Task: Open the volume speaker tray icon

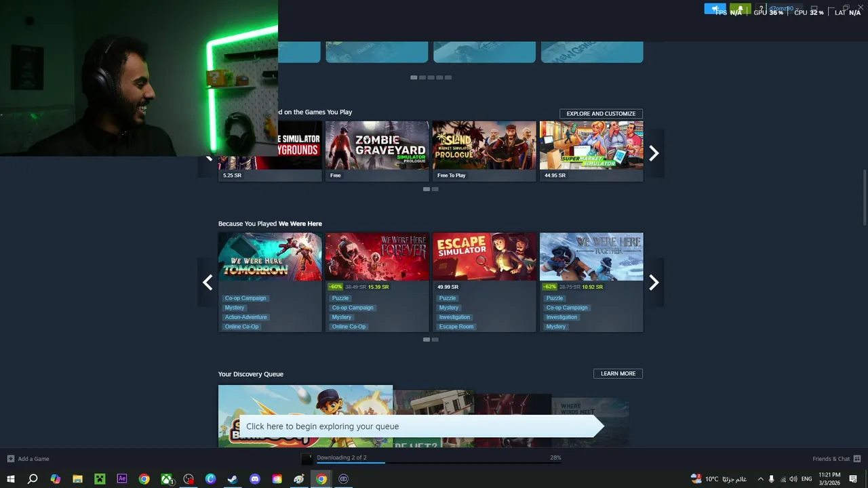Action: pyautogui.click(x=793, y=479)
